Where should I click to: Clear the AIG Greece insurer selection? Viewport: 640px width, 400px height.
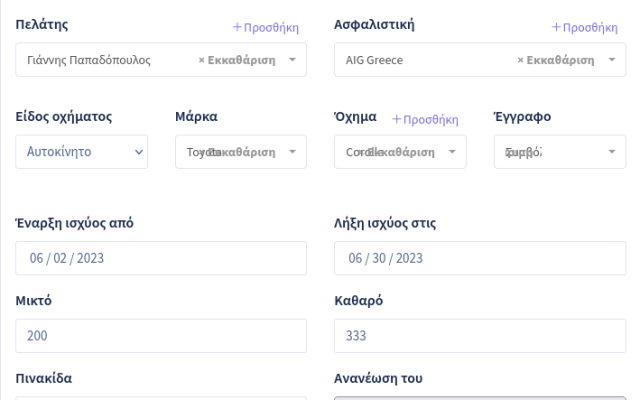[x=555, y=60]
